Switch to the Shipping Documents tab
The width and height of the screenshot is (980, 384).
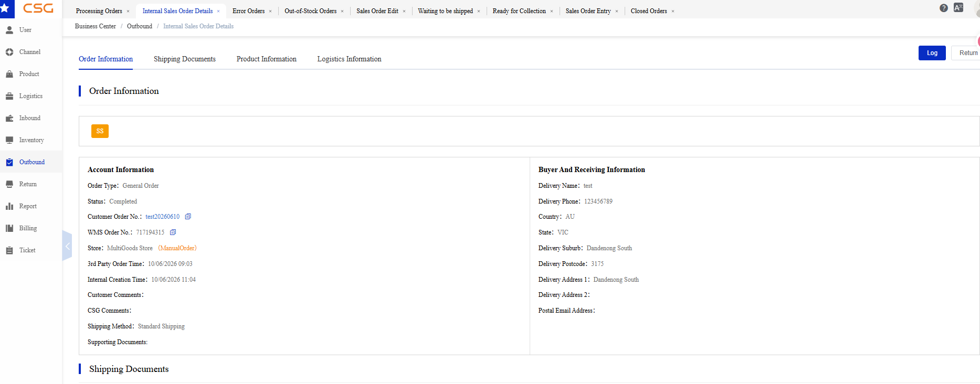(185, 59)
